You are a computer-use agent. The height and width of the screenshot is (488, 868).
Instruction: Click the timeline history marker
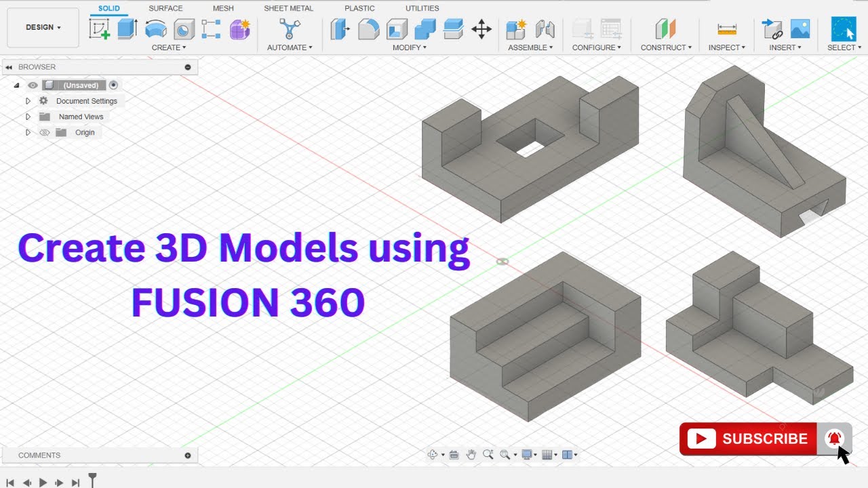(x=93, y=481)
